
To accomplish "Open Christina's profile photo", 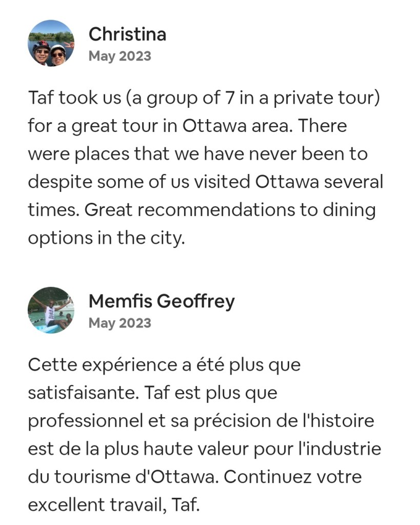I will (x=51, y=43).
